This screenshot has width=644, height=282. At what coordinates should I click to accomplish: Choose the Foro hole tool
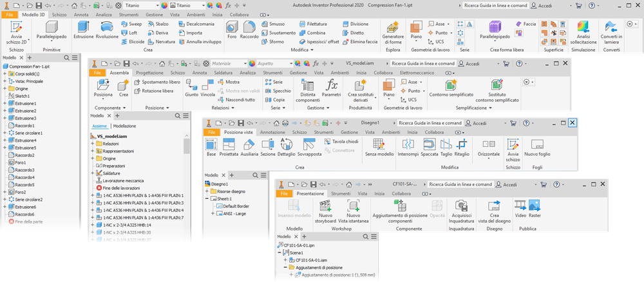pyautogui.click(x=232, y=30)
